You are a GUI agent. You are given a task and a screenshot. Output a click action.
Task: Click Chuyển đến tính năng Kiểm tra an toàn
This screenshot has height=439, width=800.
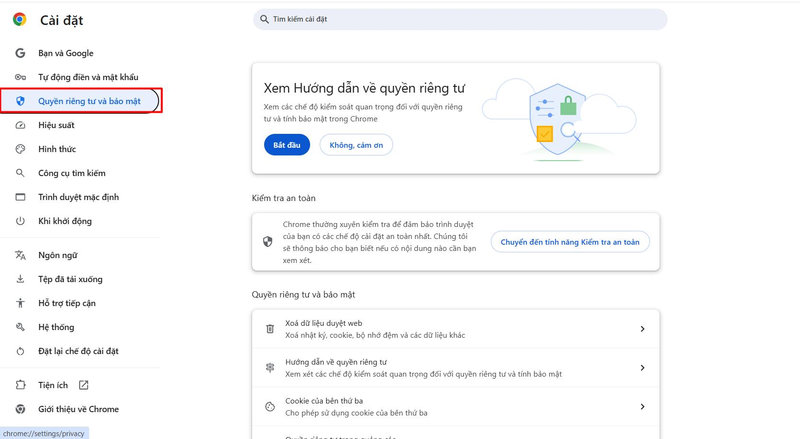coord(570,242)
